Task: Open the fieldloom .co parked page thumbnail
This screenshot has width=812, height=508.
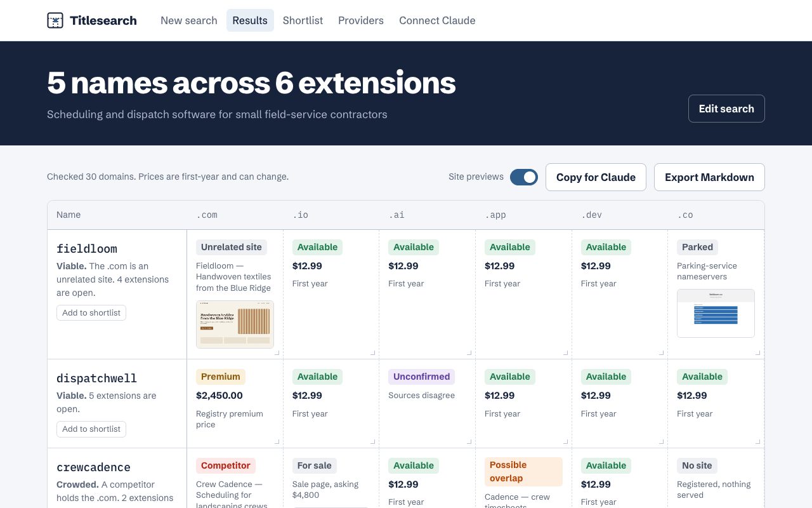Action: coord(716,314)
